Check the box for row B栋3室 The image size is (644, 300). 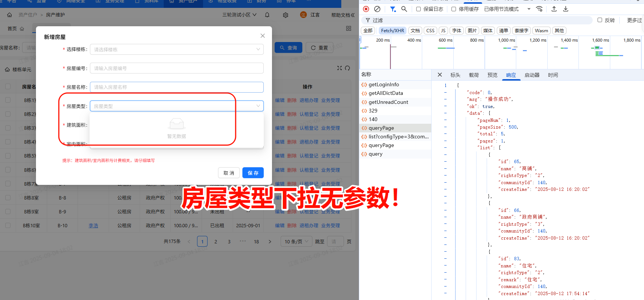click(8, 127)
